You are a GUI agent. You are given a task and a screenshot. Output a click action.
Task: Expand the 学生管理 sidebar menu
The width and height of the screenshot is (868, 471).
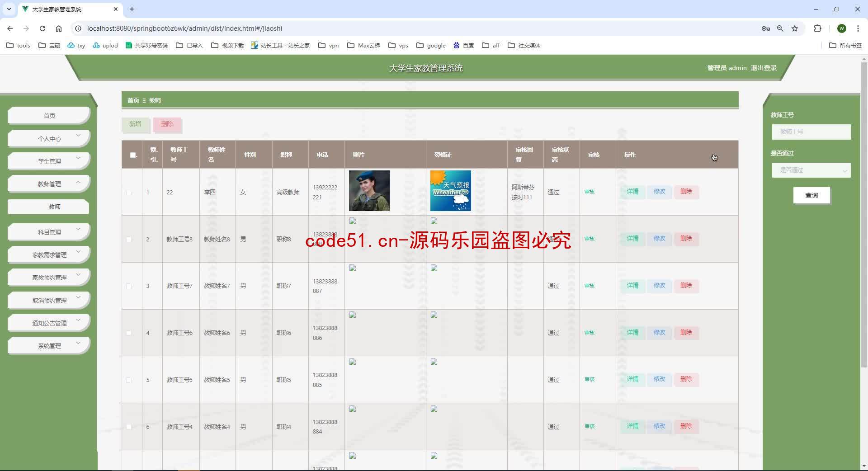[49, 161]
